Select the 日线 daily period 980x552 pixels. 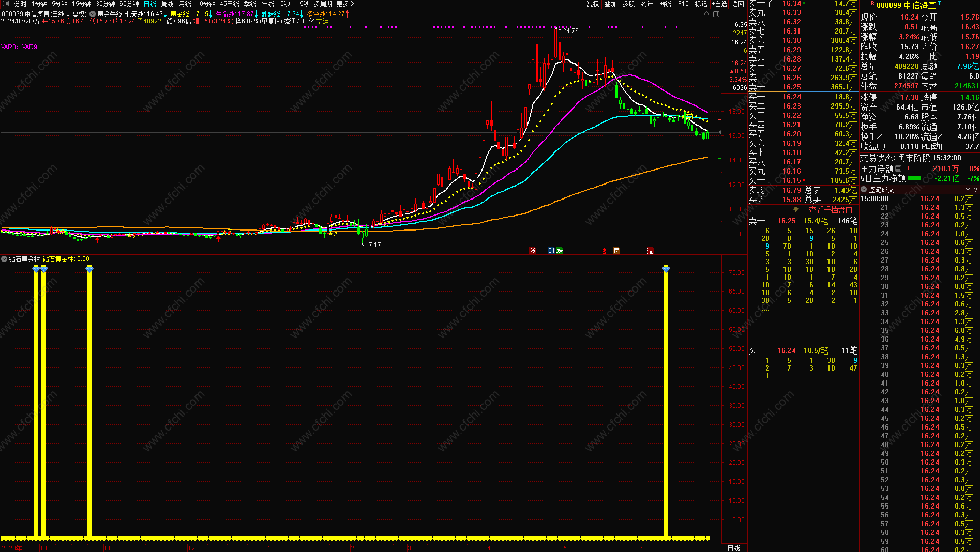150,4
